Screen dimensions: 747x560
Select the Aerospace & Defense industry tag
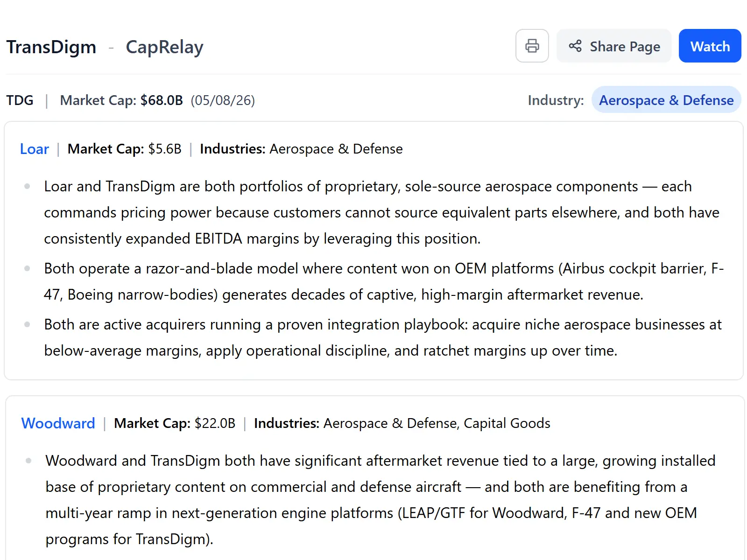(x=666, y=100)
